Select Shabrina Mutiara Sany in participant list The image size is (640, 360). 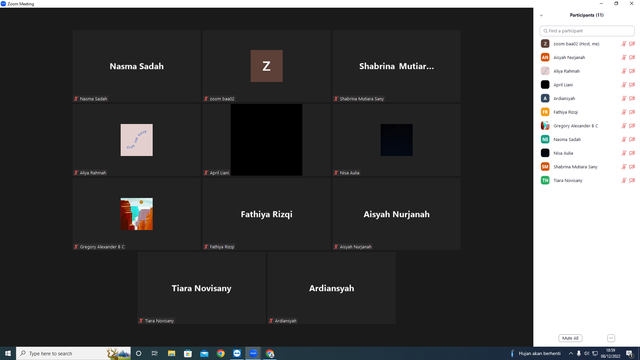(x=575, y=167)
